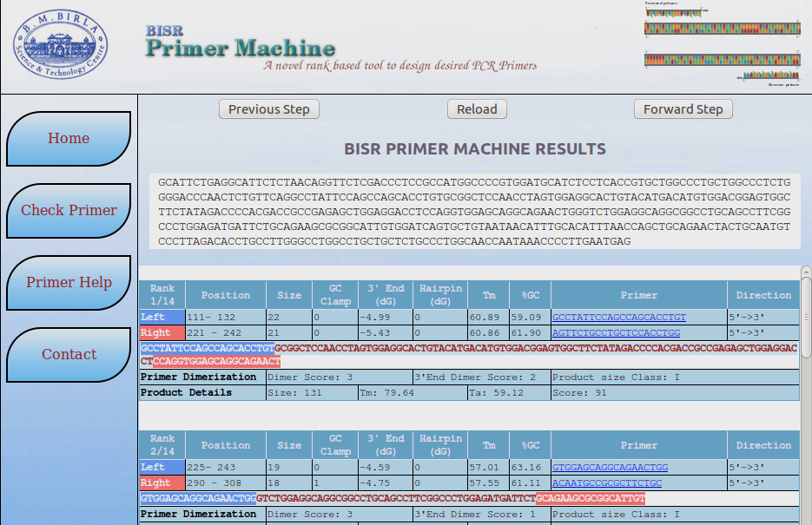Open the Primer Help page
Image resolution: width=812 pixels, height=525 pixels.
69,282
